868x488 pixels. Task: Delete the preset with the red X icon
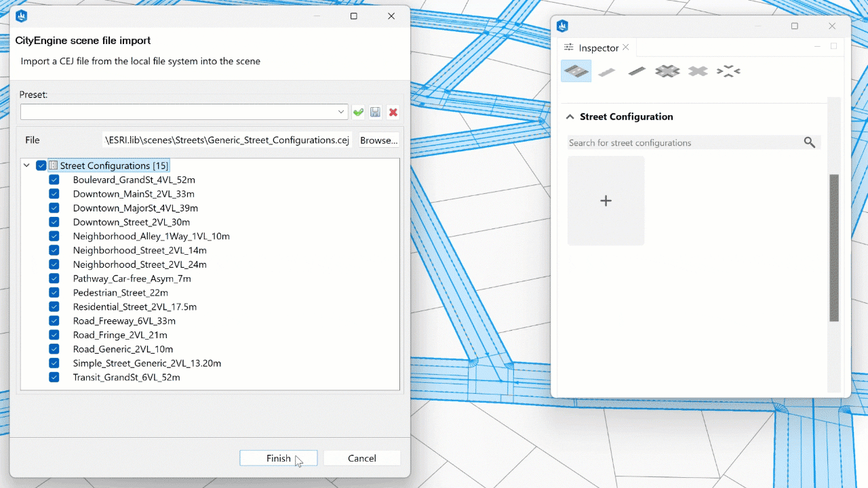tap(393, 112)
